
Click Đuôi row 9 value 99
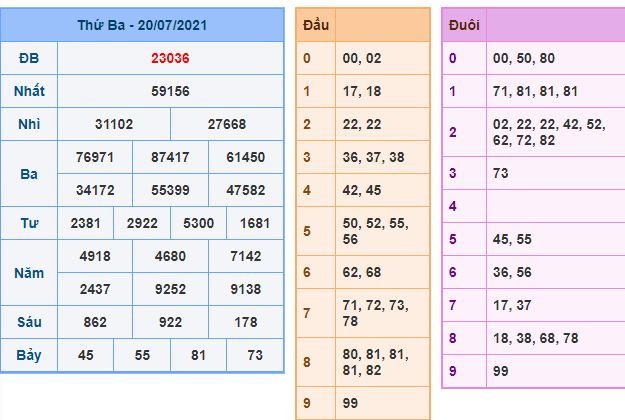tap(501, 371)
